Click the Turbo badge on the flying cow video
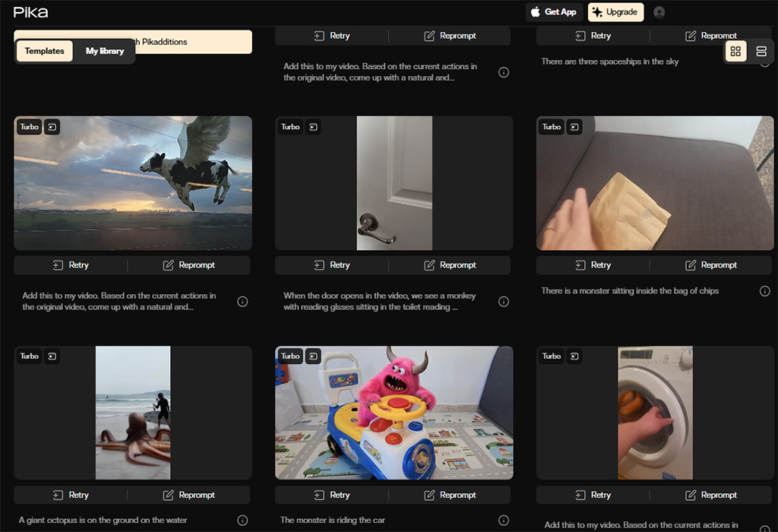Image resolution: width=778 pixels, height=532 pixels. pos(30,127)
